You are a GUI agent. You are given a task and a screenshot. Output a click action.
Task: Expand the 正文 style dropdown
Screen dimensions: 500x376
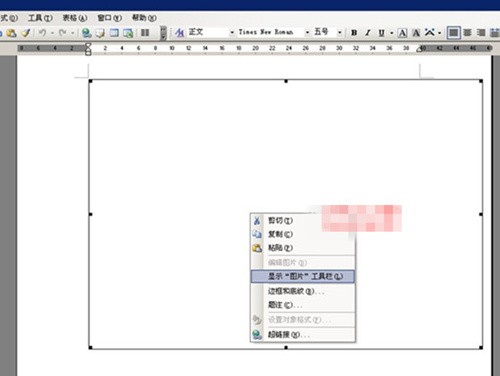[x=232, y=32]
